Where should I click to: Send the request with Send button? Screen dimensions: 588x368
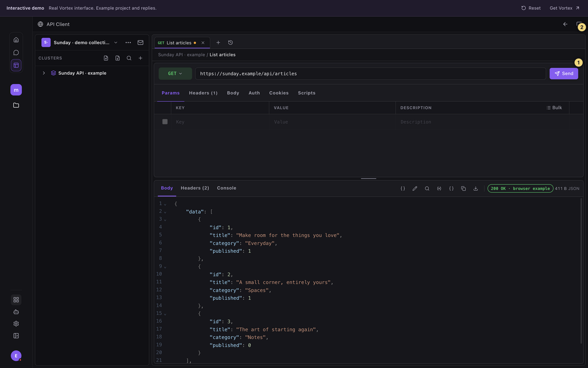[564, 74]
